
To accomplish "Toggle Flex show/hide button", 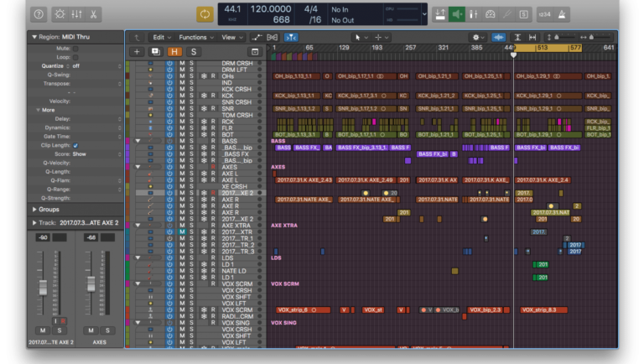I will click(272, 38).
